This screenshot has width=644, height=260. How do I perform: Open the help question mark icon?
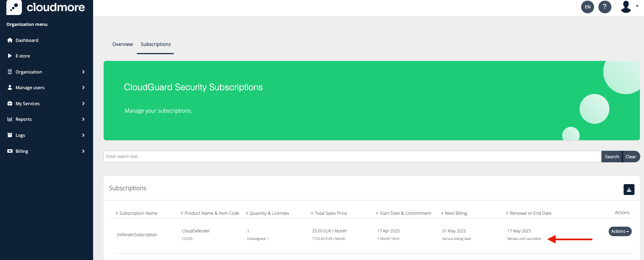(605, 7)
